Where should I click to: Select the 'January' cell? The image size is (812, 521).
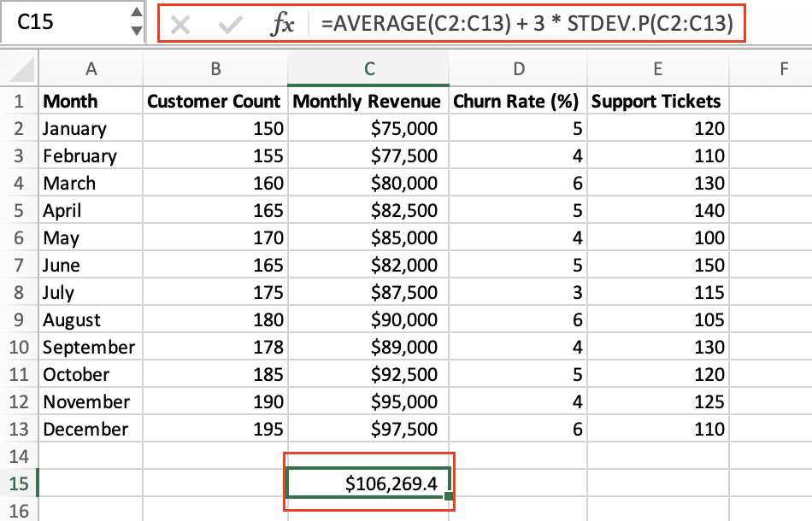(x=91, y=128)
